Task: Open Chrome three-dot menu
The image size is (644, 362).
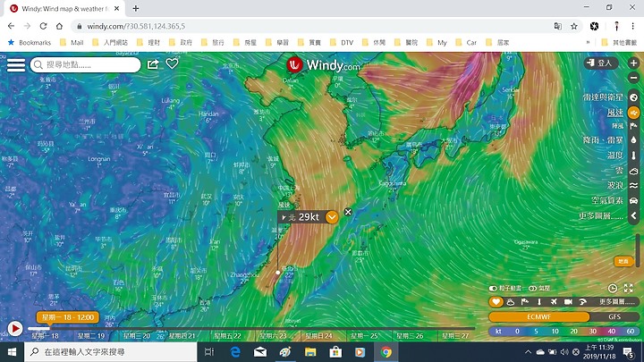Action: (633, 26)
